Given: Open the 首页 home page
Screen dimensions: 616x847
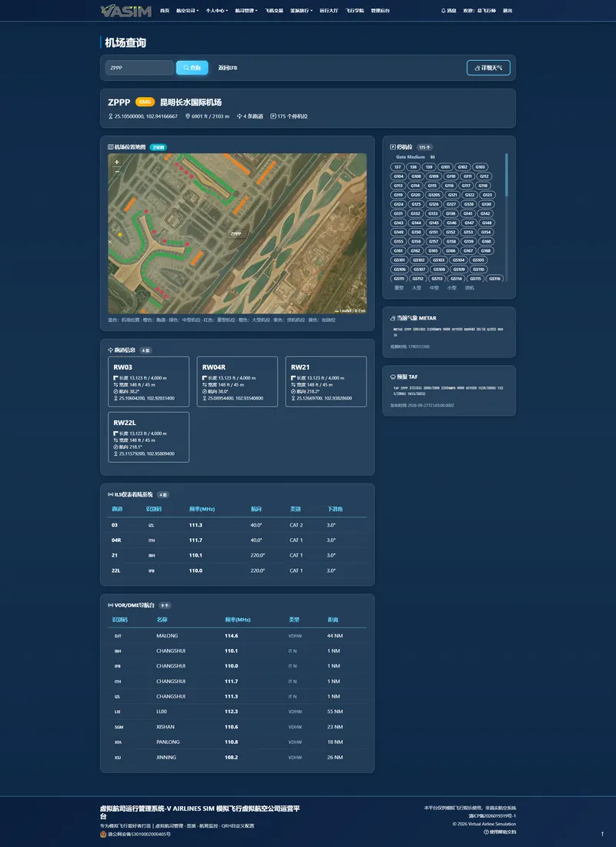Looking at the screenshot, I should click(x=164, y=11).
